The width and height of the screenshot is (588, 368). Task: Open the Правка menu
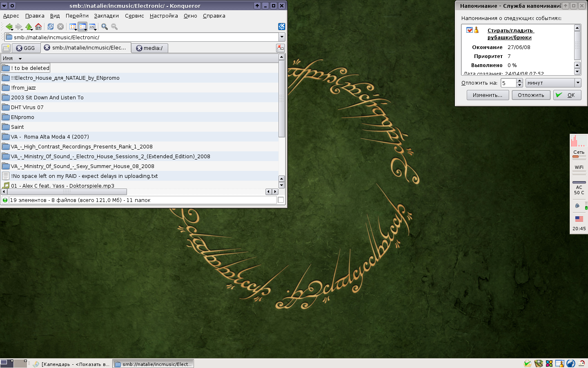35,16
